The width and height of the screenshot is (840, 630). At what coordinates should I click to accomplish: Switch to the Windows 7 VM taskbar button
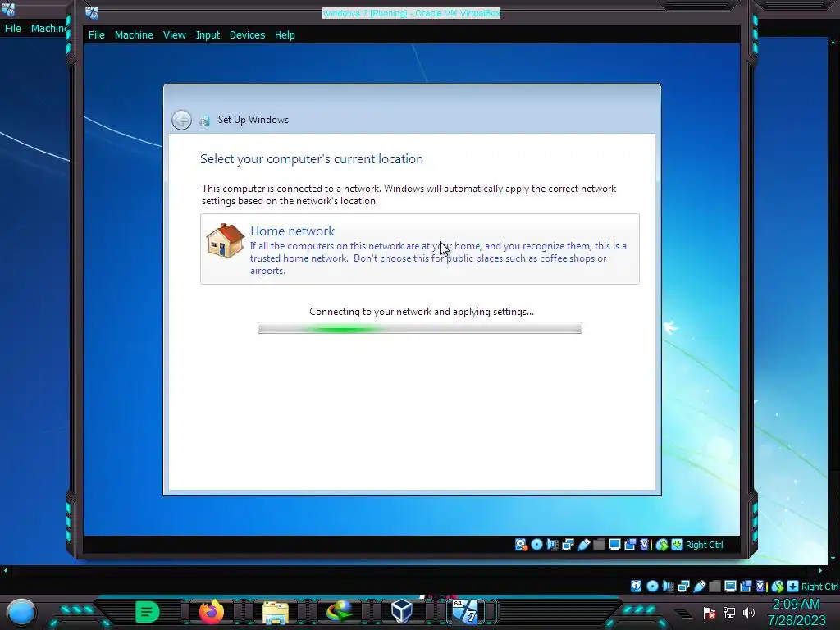(466, 612)
